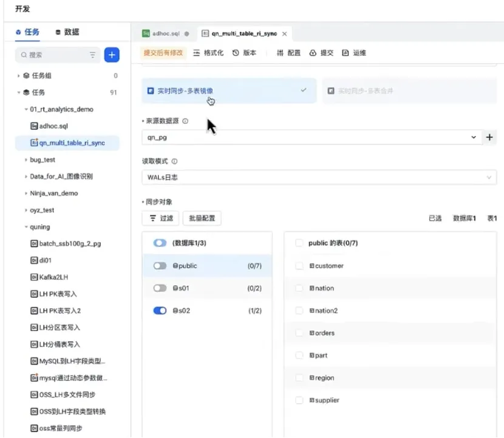Enable the public schema toggle
The height and width of the screenshot is (438, 504).
click(x=160, y=266)
